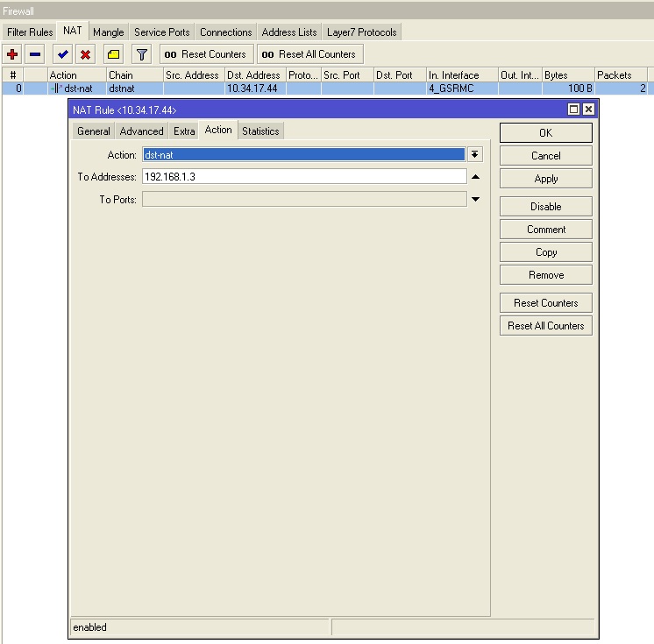Sort by Dst. Port column header
Image resolution: width=654 pixels, height=644 pixels.
pyautogui.click(x=400, y=75)
